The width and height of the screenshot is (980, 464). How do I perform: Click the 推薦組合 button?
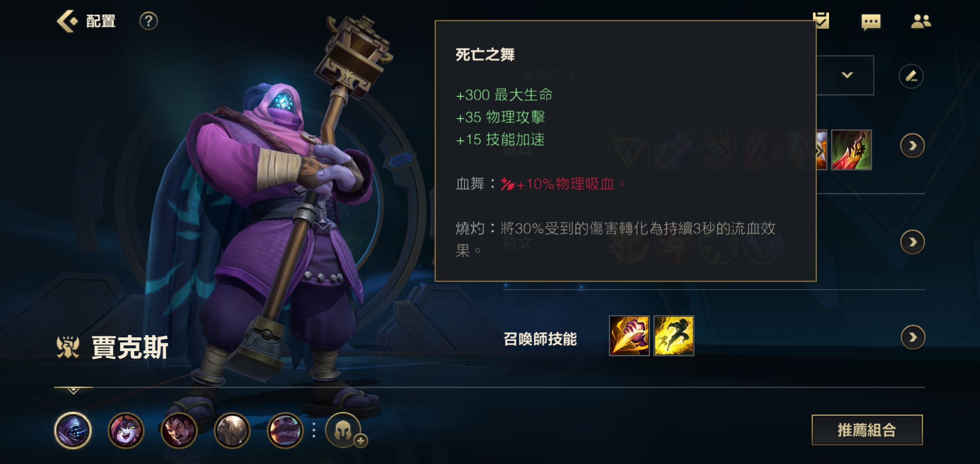867,430
